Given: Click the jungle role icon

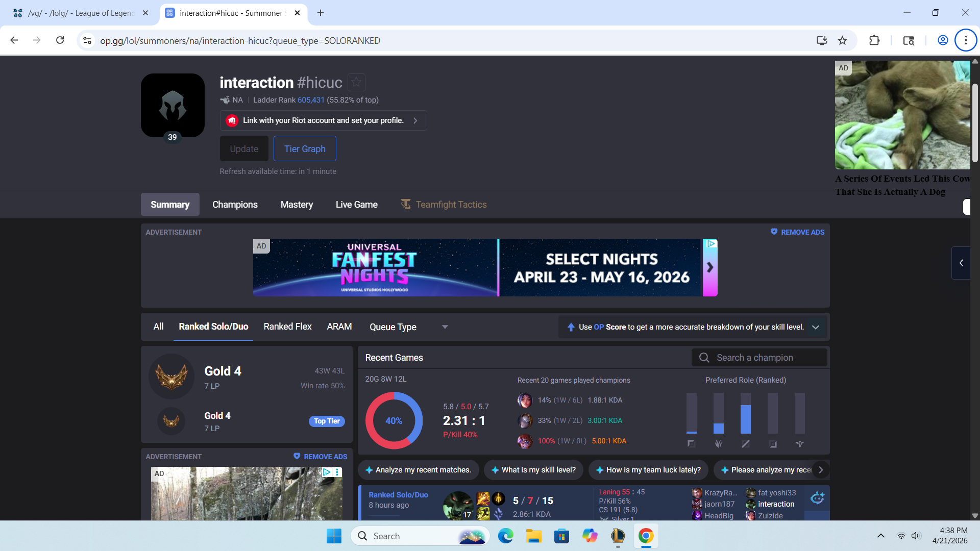Looking at the screenshot, I should (718, 444).
